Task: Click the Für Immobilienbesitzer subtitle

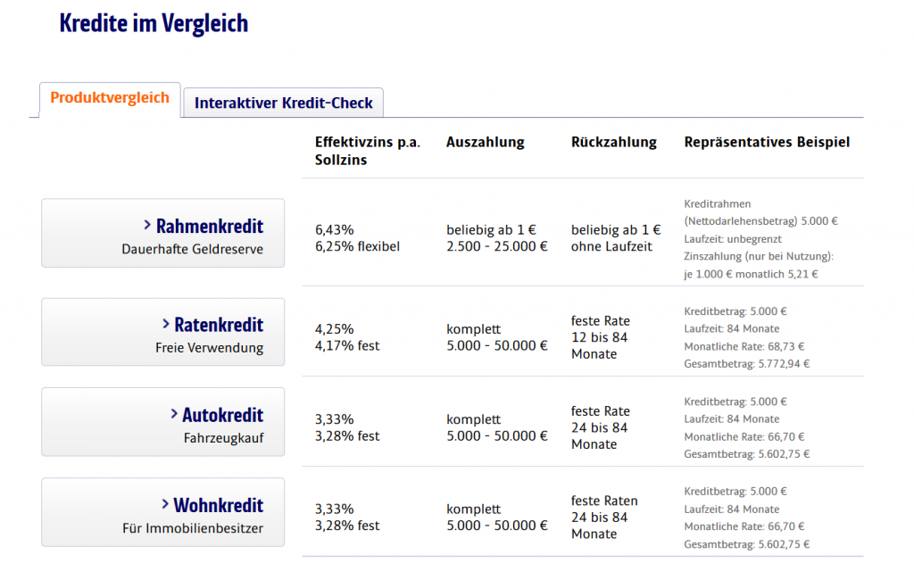Action: pos(193,528)
